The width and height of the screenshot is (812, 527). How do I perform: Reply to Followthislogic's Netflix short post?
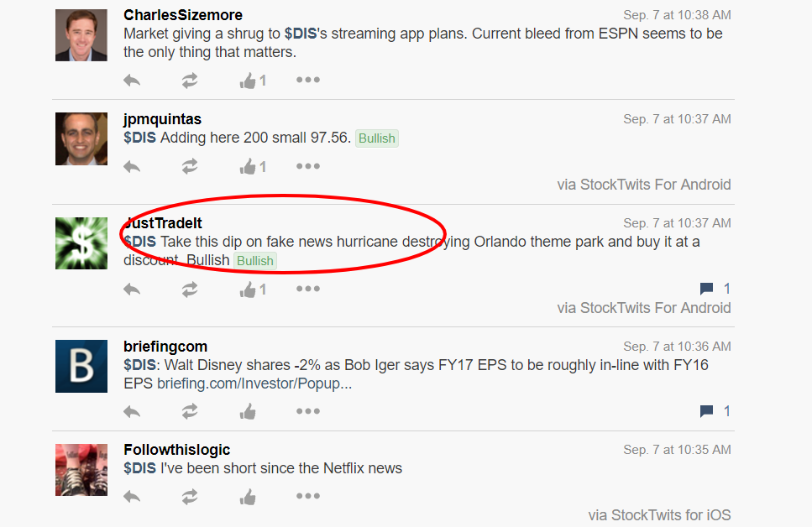tap(132, 498)
